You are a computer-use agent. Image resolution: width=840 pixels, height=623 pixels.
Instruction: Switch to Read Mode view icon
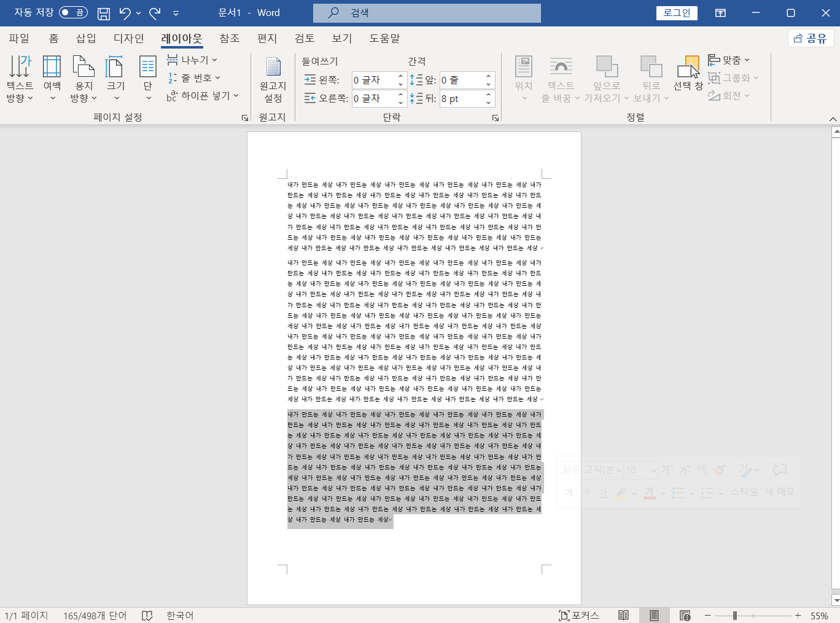623,615
